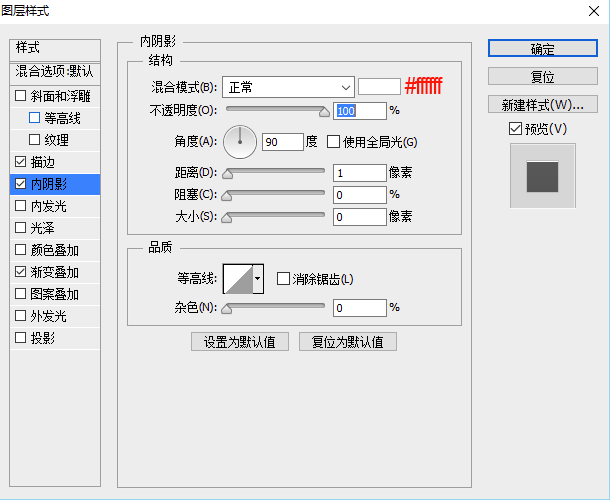Click 设置为默认值 button
The image size is (610, 500).
point(240,342)
